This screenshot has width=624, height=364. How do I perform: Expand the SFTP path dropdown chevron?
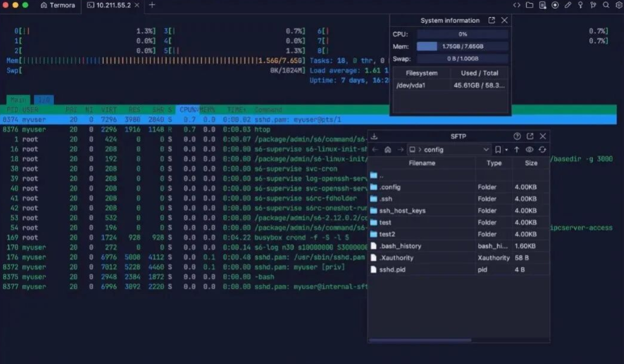tap(486, 150)
